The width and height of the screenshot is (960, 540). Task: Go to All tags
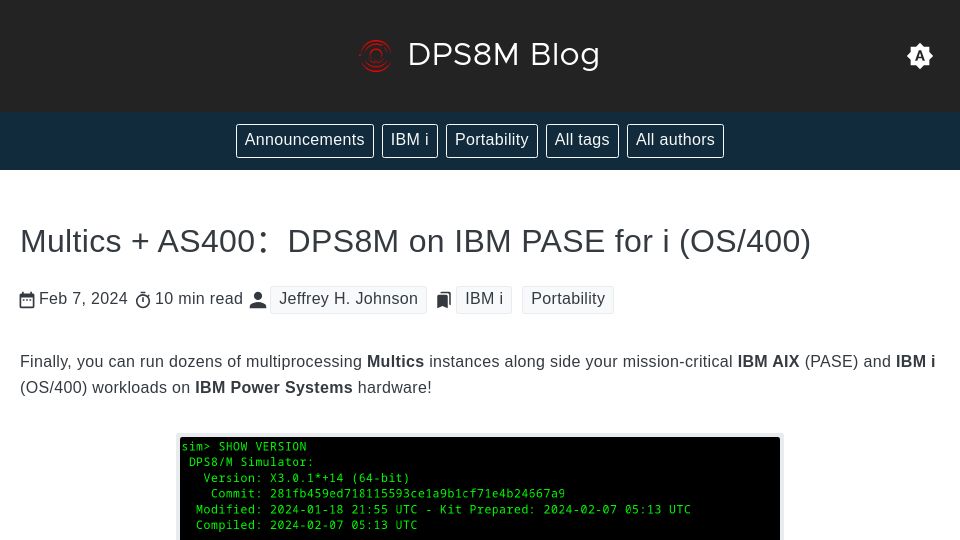pyautogui.click(x=582, y=140)
